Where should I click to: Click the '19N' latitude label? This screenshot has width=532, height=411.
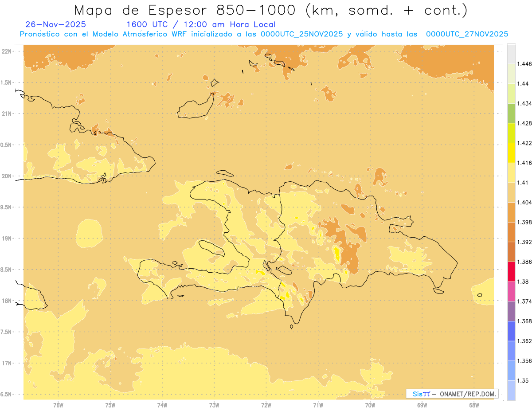click(7, 239)
